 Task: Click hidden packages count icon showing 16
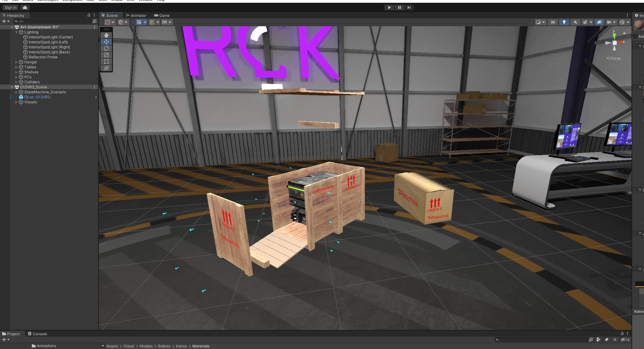coord(625,340)
